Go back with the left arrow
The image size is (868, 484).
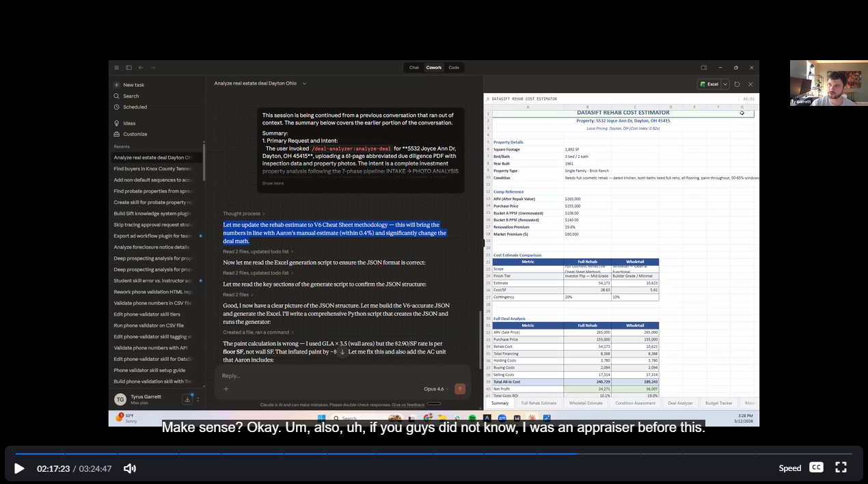(141, 68)
